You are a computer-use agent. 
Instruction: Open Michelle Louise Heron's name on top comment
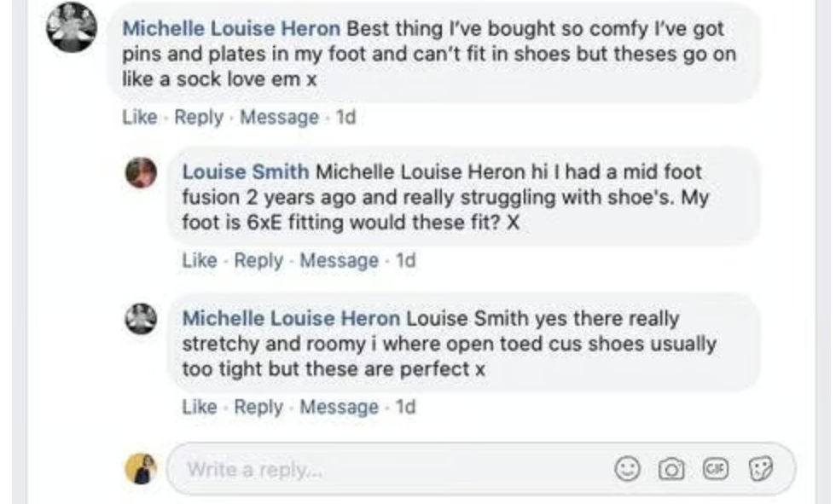(231, 28)
